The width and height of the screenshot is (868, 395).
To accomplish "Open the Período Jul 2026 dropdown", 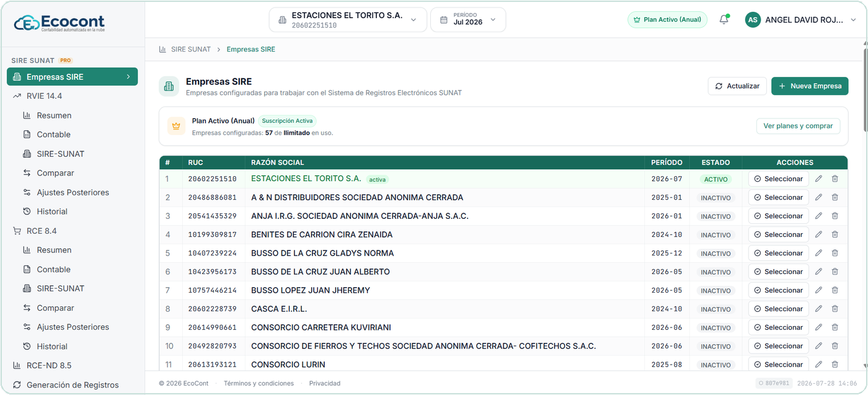I will pyautogui.click(x=468, y=20).
